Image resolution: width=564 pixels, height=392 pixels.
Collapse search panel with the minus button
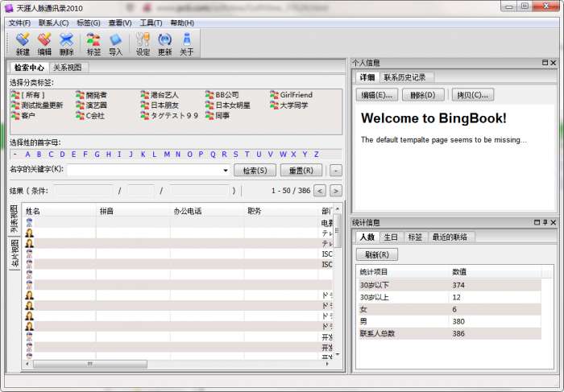pyautogui.click(x=336, y=171)
